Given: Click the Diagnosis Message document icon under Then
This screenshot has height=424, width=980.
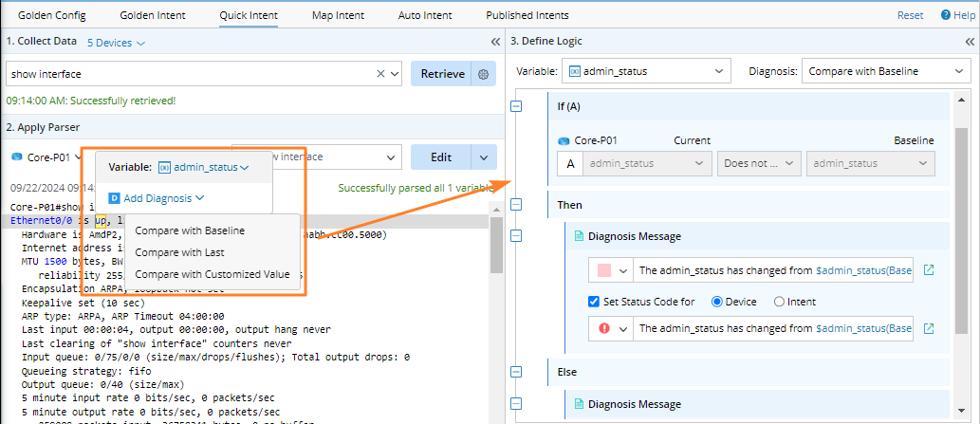Looking at the screenshot, I should [579, 236].
